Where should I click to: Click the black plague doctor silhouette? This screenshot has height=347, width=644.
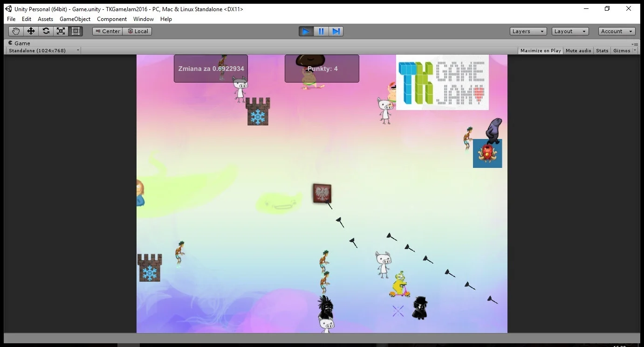[x=420, y=308]
